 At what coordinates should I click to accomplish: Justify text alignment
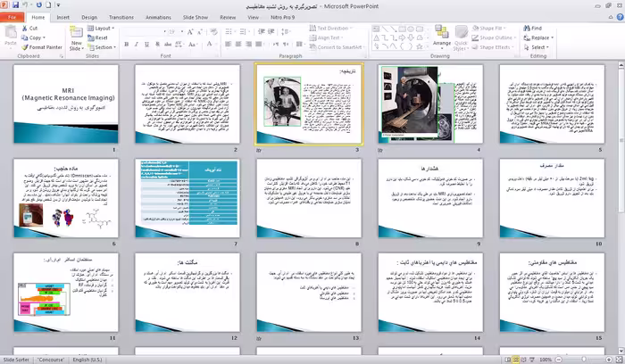pyautogui.click(x=259, y=45)
